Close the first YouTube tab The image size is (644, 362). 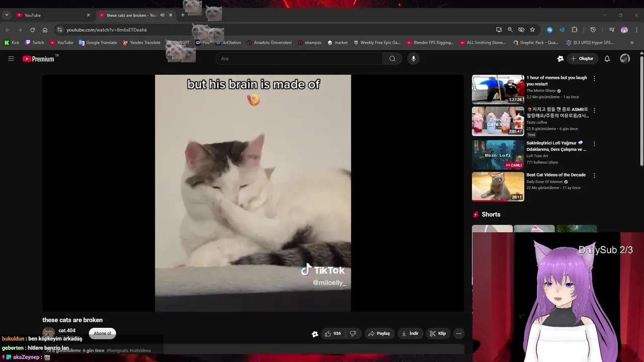[x=88, y=15]
